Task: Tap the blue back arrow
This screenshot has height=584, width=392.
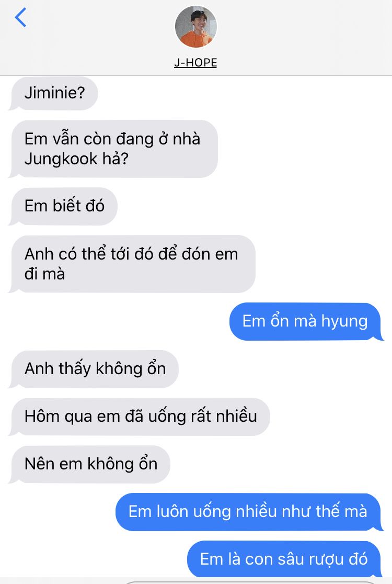Action: pyautogui.click(x=20, y=17)
